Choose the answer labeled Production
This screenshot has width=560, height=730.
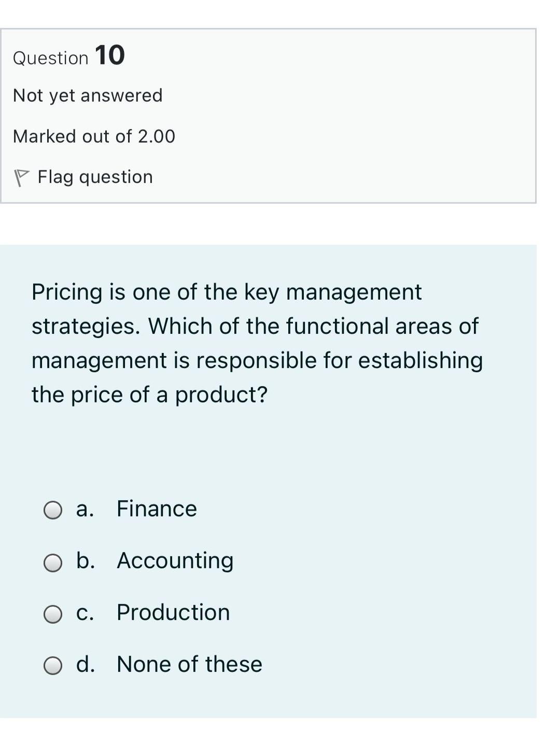click(x=172, y=612)
